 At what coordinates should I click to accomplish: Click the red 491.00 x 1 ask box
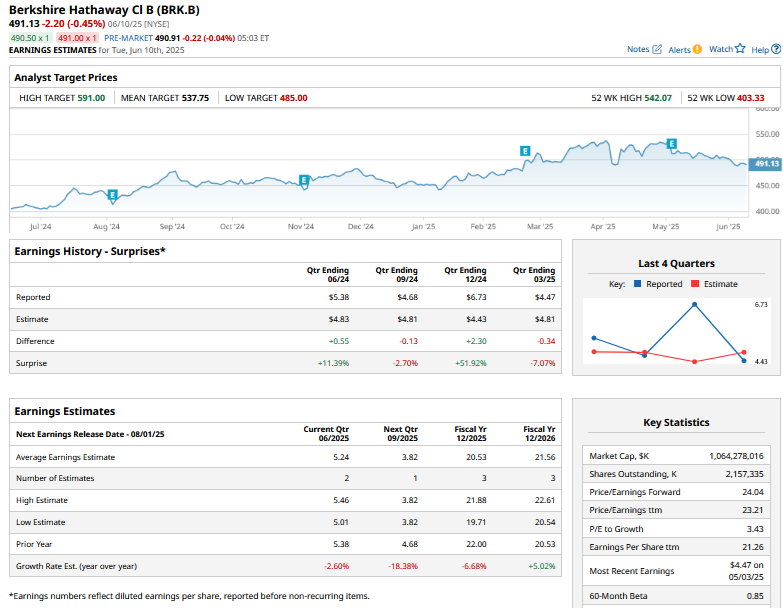77,38
